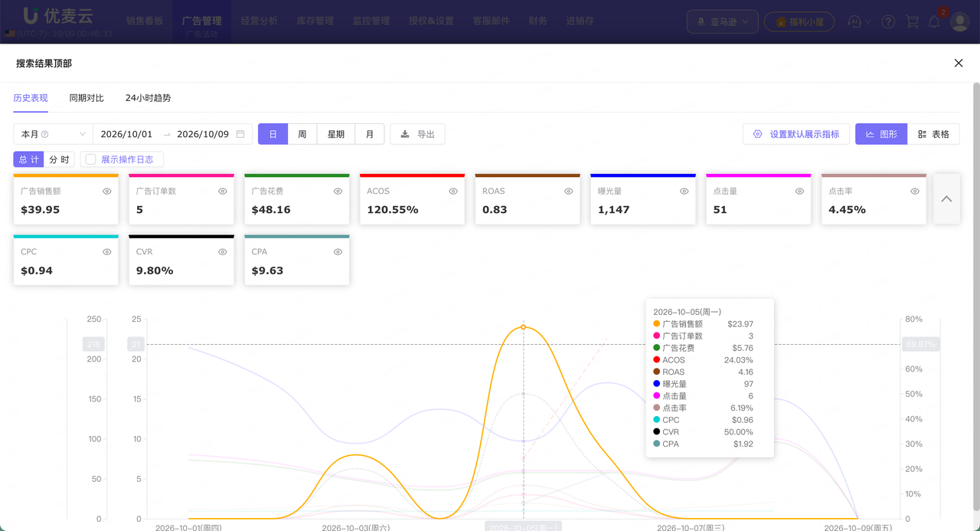The width and height of the screenshot is (980, 531).
Task: Open the 库存管理 menu
Action: point(315,21)
